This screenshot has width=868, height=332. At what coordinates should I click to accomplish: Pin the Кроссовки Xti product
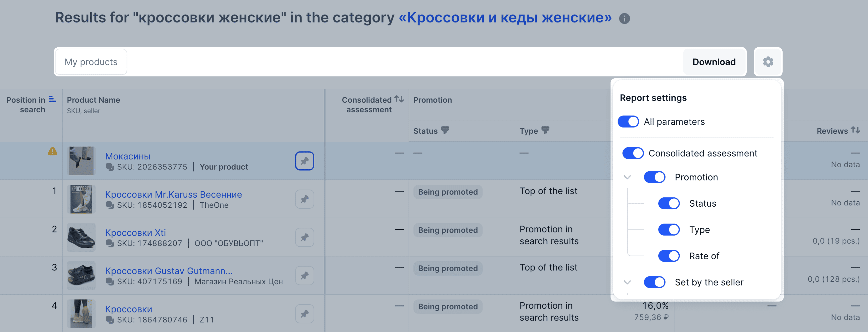tap(305, 237)
